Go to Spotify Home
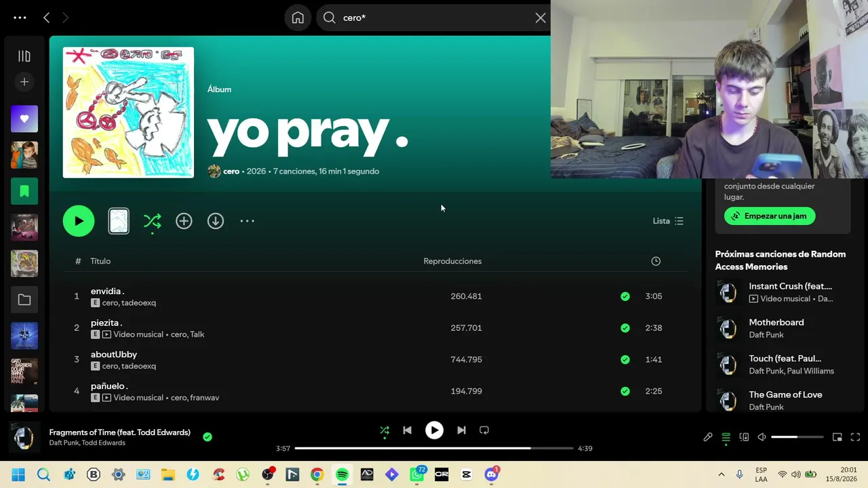 298,18
